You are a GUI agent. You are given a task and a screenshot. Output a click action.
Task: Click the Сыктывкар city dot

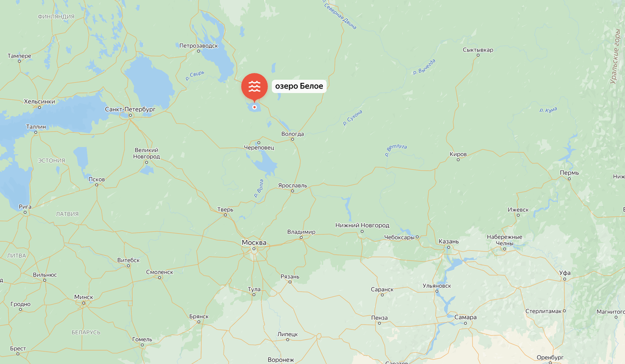[478, 56]
